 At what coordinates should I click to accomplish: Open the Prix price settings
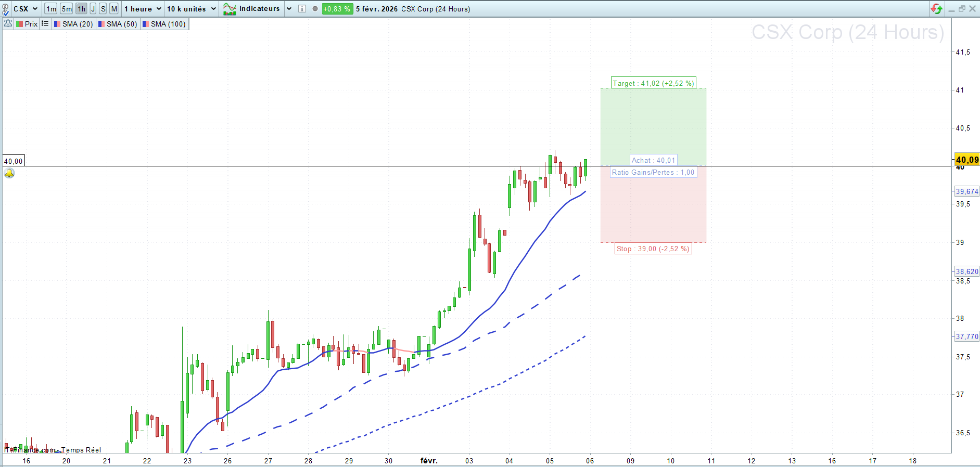(27, 24)
